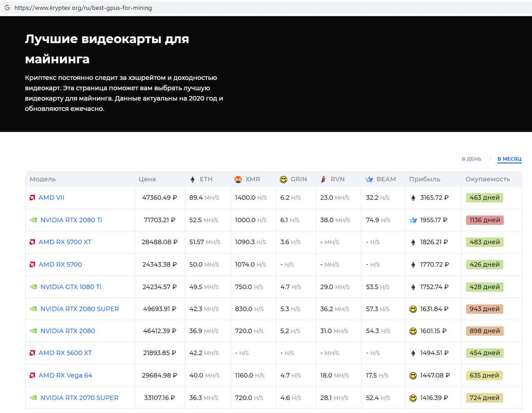Screen dimensions: 532x413
Task: Select the 'В МЕСЯЦ' monthly view
Action: tap(509, 159)
